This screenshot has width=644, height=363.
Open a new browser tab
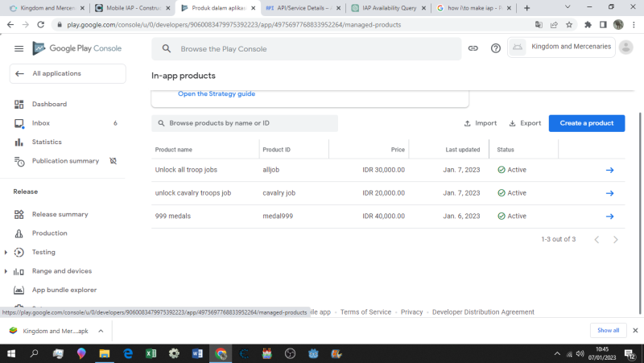(527, 8)
